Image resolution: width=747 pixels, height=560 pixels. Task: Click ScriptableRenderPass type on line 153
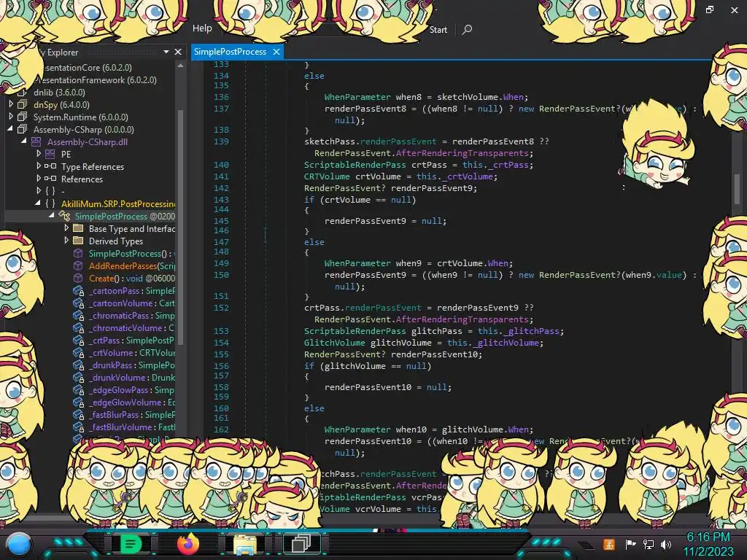coord(355,331)
